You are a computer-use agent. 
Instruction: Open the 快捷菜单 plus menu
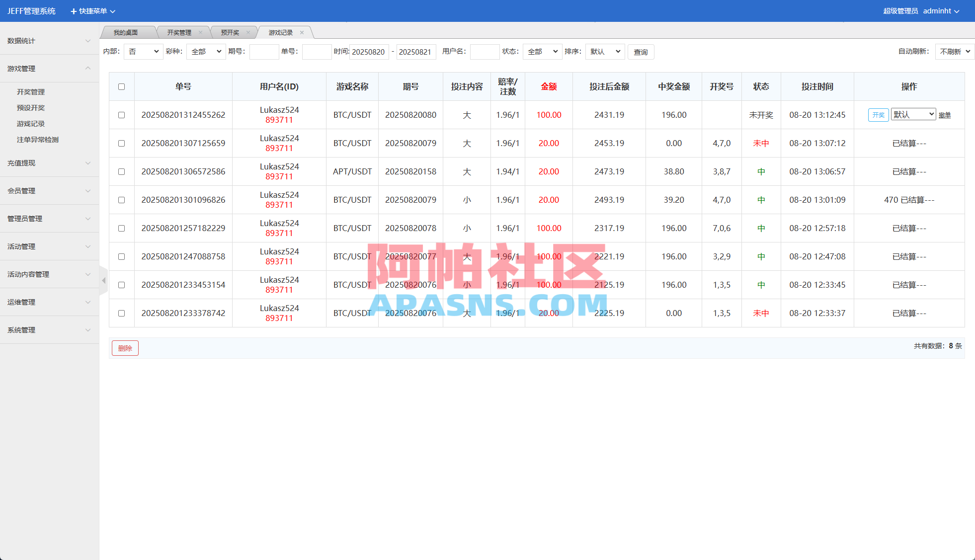click(92, 11)
